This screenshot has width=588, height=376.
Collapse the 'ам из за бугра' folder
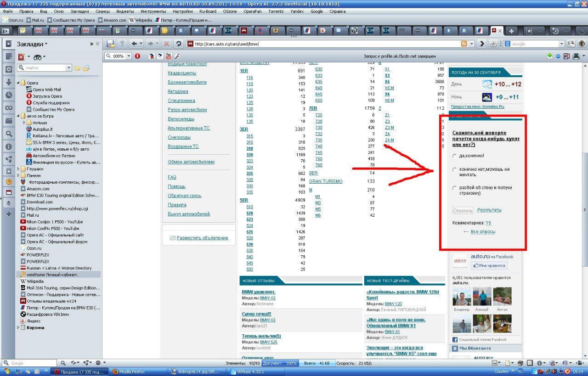18,116
